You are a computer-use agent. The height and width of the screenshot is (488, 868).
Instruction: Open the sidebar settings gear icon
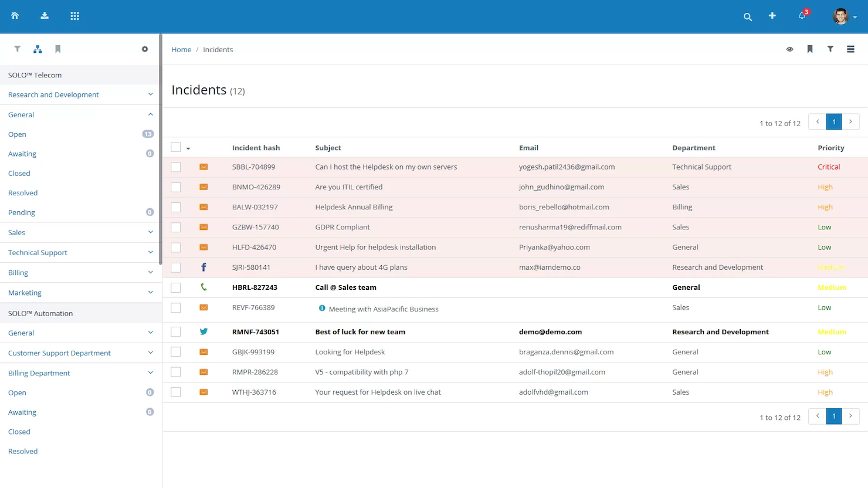(x=145, y=49)
